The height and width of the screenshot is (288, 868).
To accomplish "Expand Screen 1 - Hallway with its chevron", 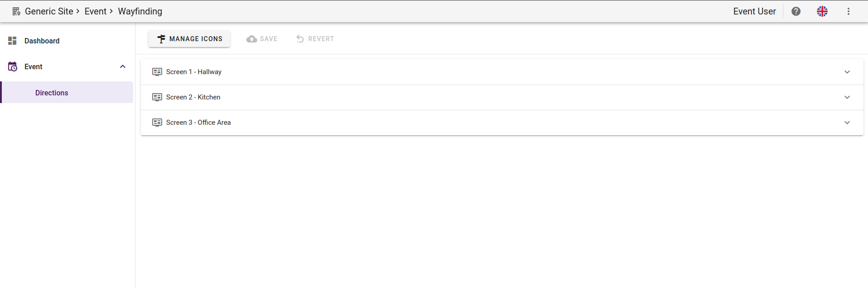I will (x=847, y=71).
